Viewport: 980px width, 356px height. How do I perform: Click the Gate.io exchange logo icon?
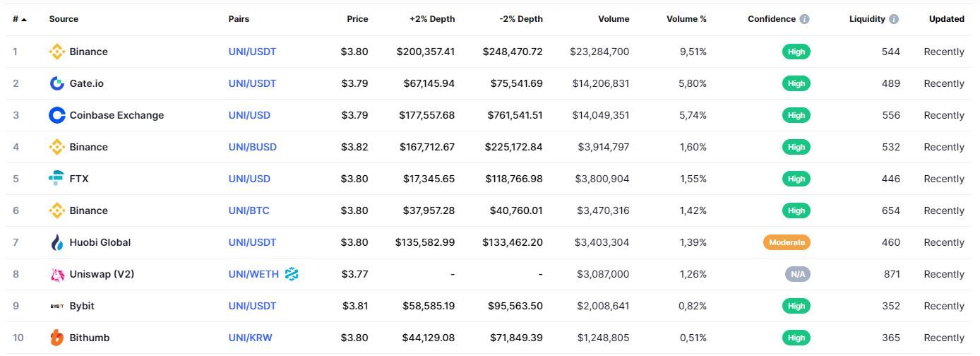[x=57, y=83]
